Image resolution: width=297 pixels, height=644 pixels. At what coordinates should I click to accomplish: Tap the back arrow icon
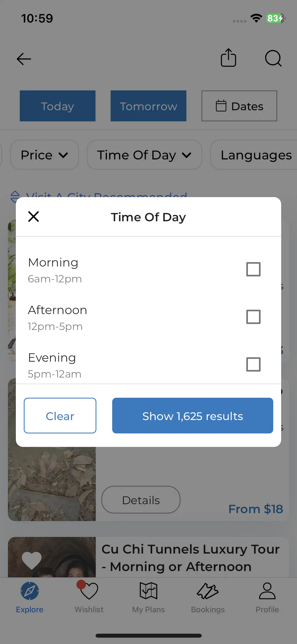tap(24, 59)
